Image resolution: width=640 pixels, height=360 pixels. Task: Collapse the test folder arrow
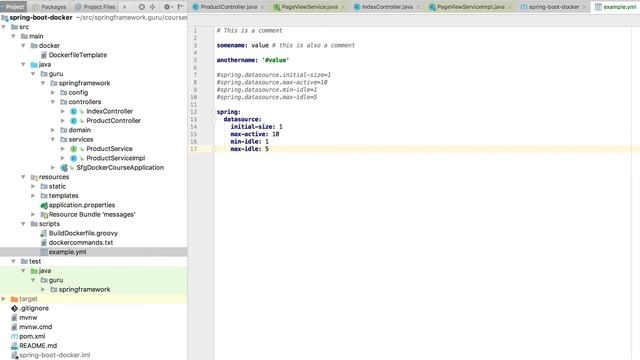13,262
